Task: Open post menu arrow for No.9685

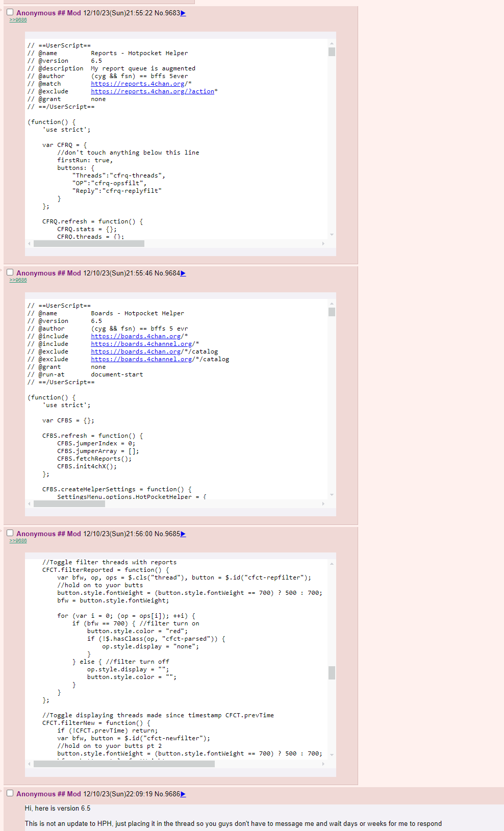Action: [x=183, y=534]
